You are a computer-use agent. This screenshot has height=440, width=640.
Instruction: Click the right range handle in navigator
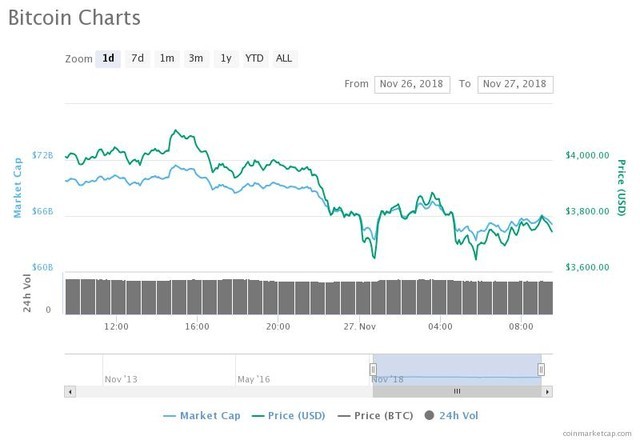tap(541, 369)
